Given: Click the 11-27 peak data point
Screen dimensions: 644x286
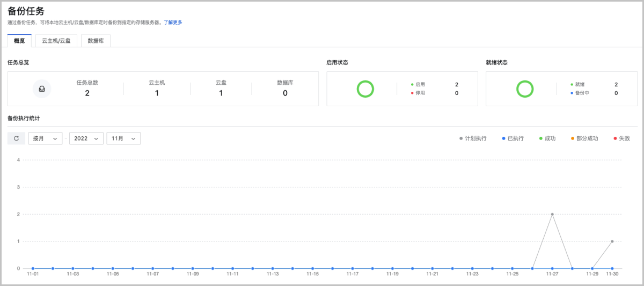Looking at the screenshot, I should point(552,214).
